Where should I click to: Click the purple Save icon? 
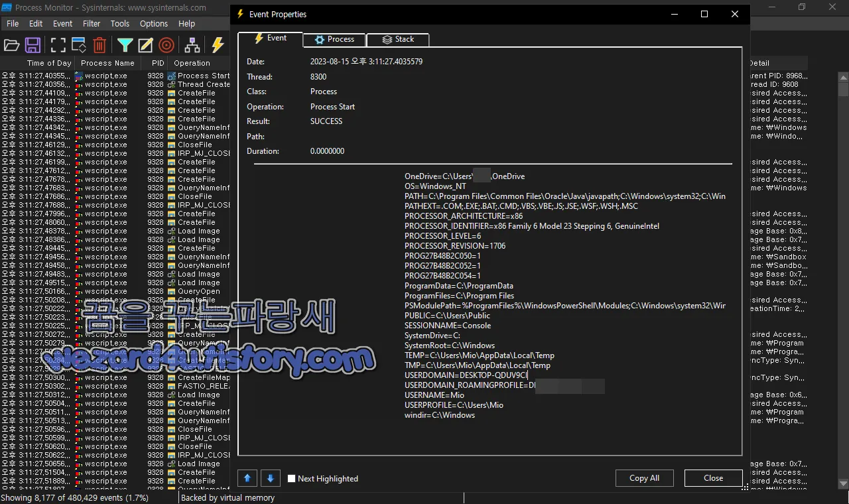pyautogui.click(x=33, y=45)
